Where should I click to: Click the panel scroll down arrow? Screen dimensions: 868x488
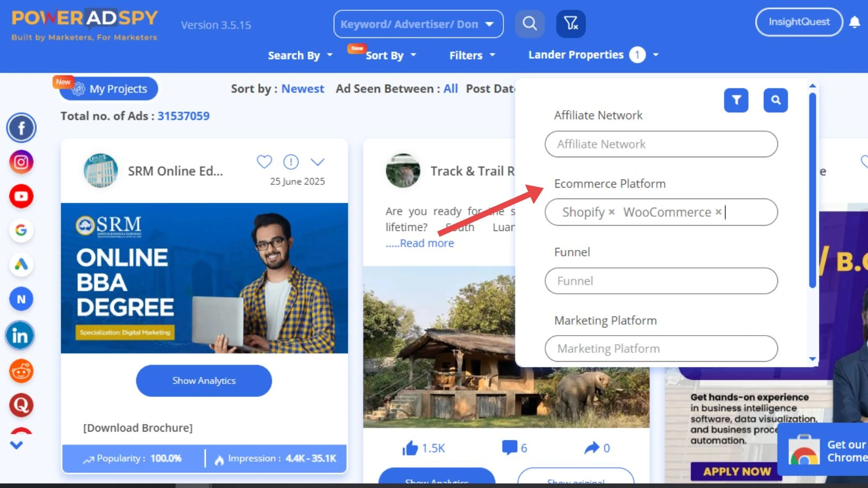pos(813,359)
